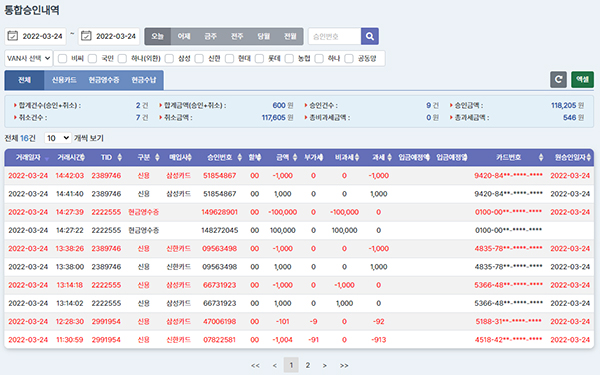Click the 13:38:00 transaction time cell

click(70, 267)
